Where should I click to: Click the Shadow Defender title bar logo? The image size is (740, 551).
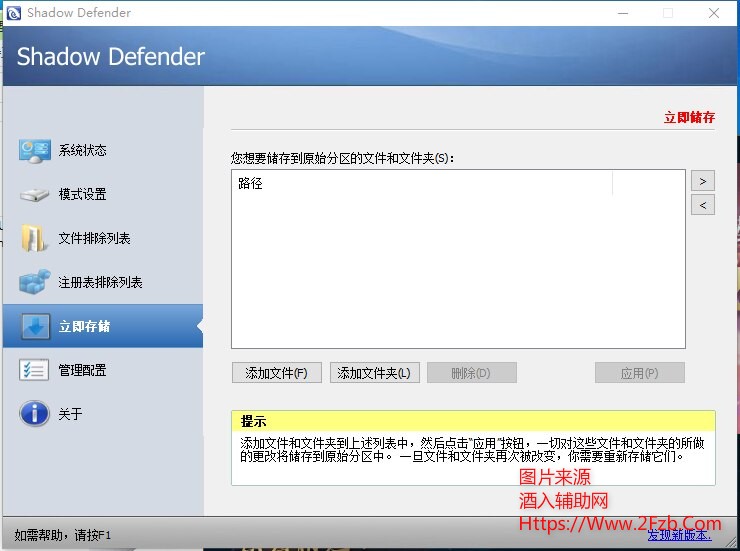13,13
